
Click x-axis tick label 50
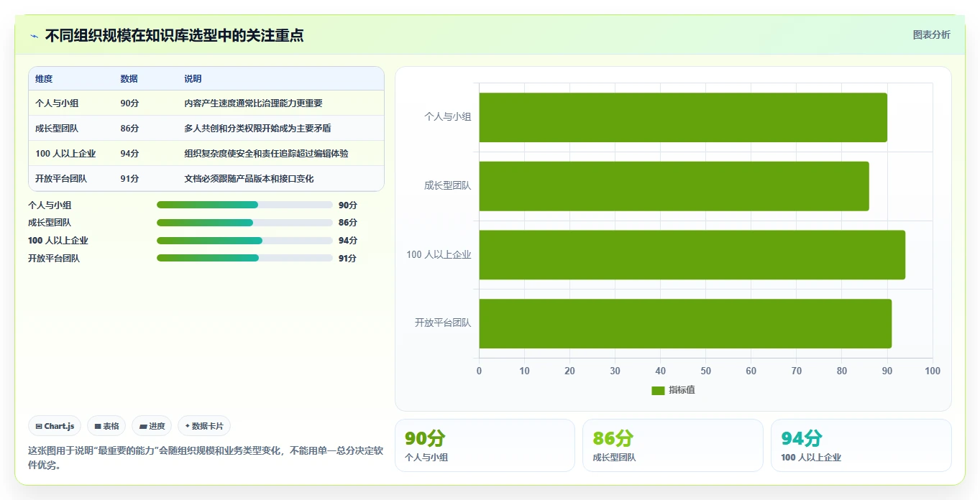(706, 371)
